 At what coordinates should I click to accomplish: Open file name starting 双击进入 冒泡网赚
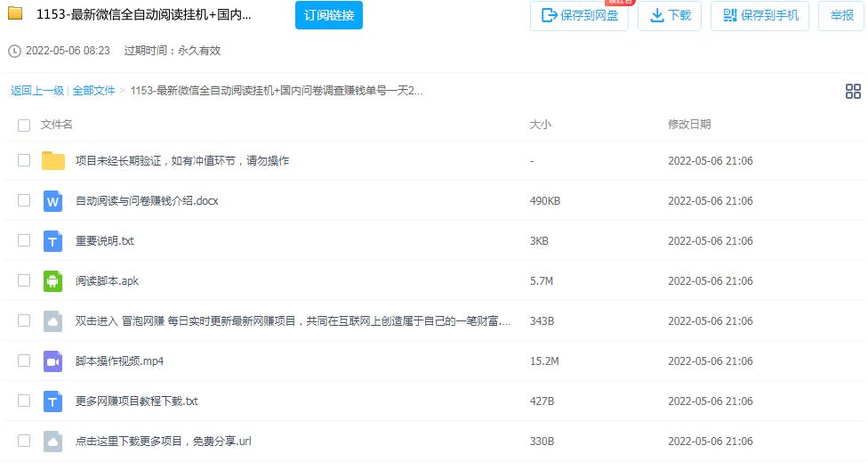[x=293, y=321]
